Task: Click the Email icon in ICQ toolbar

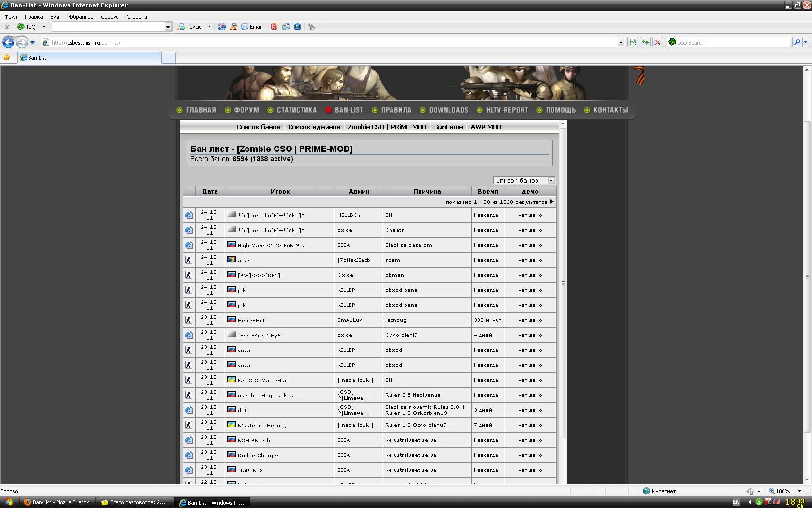Action: [x=251, y=27]
